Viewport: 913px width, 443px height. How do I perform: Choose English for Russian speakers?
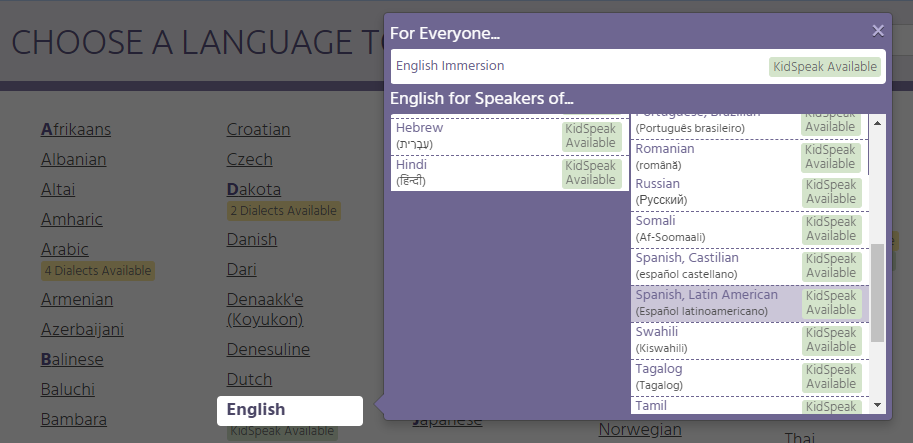tap(749, 193)
